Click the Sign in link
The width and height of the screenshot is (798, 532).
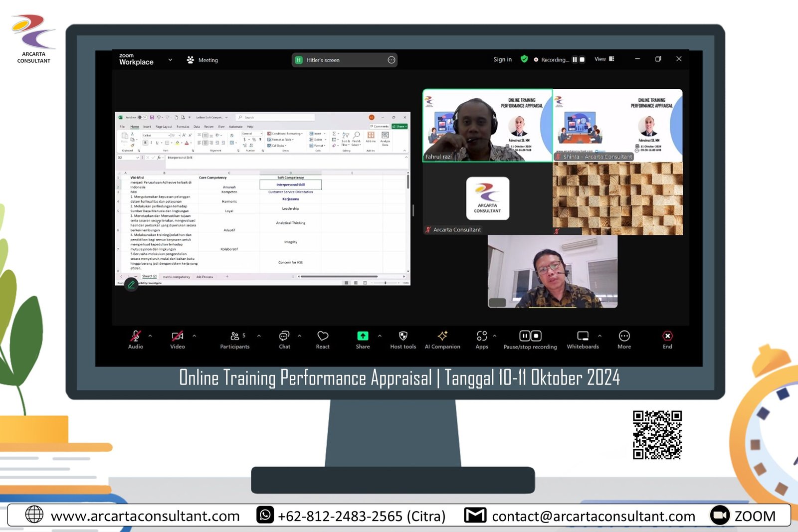(x=502, y=59)
